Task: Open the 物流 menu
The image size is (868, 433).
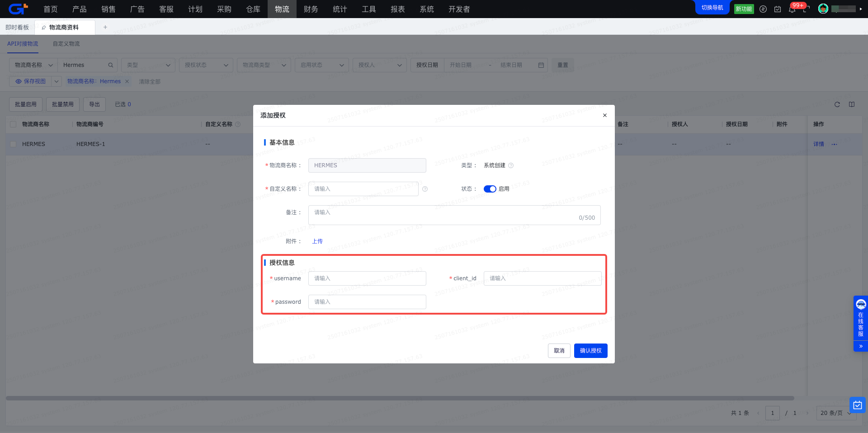Action: [x=282, y=9]
